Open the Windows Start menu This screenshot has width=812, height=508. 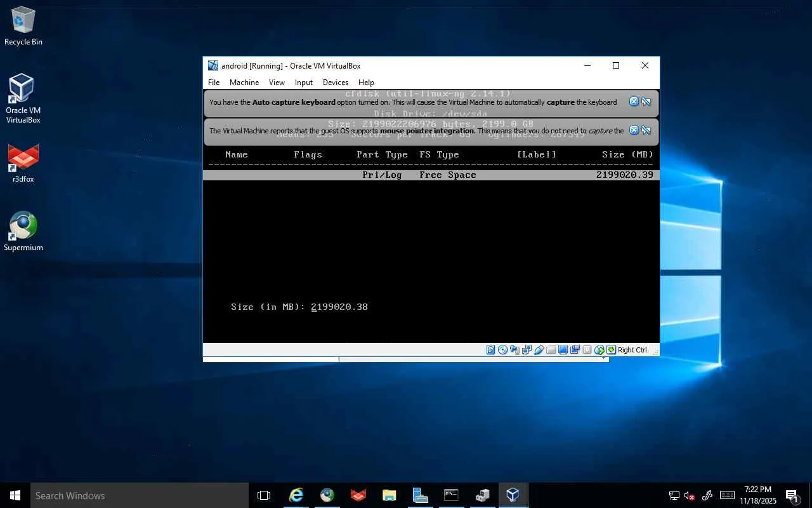(x=15, y=495)
